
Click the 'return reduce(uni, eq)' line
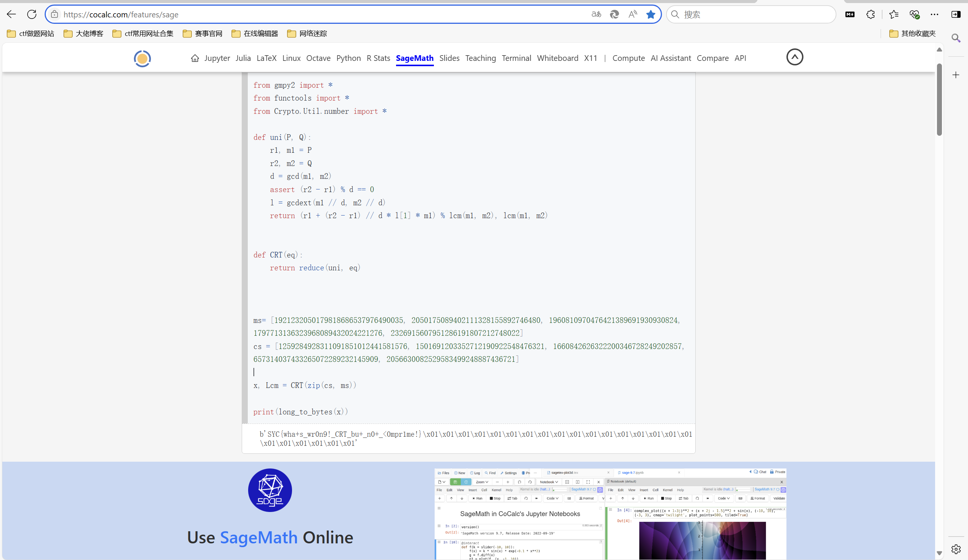click(x=315, y=268)
